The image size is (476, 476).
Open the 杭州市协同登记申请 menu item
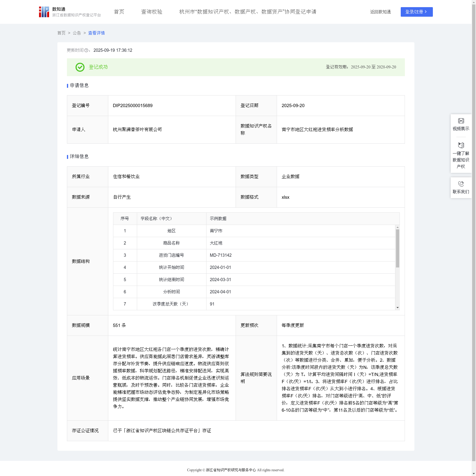(x=248, y=12)
